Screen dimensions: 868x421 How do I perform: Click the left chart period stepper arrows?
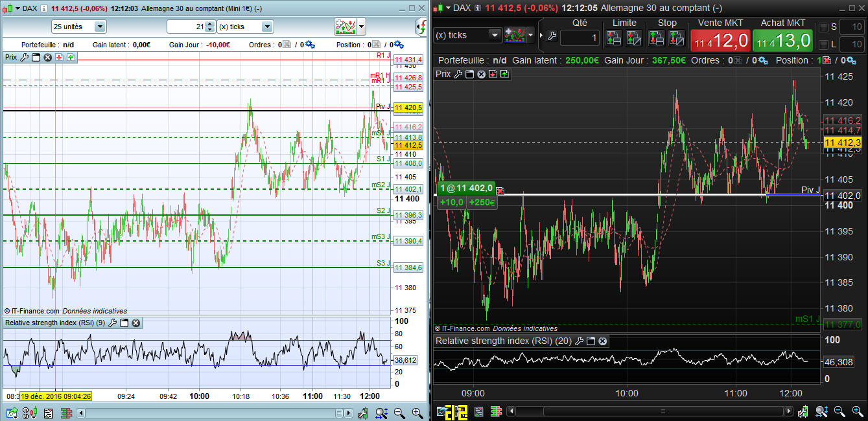pyautogui.click(x=209, y=27)
